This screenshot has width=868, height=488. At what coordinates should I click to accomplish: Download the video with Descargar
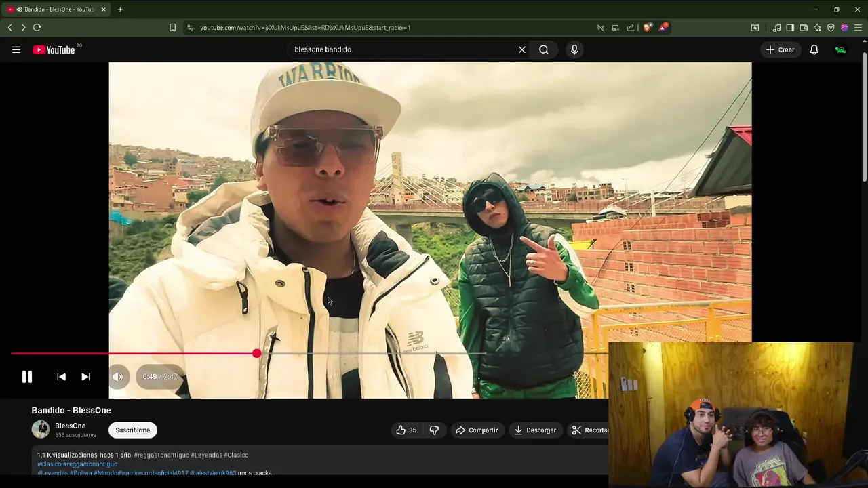click(535, 430)
